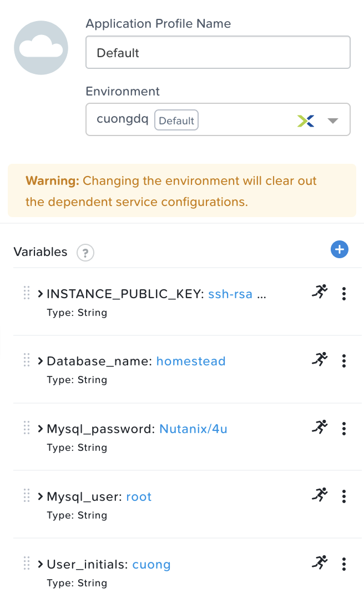Click running man icon for User_initials

[320, 562]
